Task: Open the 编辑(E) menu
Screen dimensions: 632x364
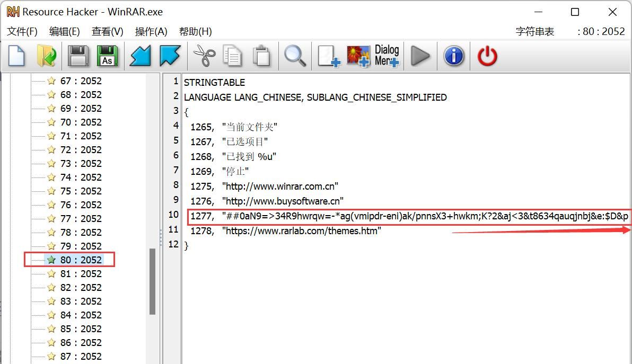Action: click(65, 31)
